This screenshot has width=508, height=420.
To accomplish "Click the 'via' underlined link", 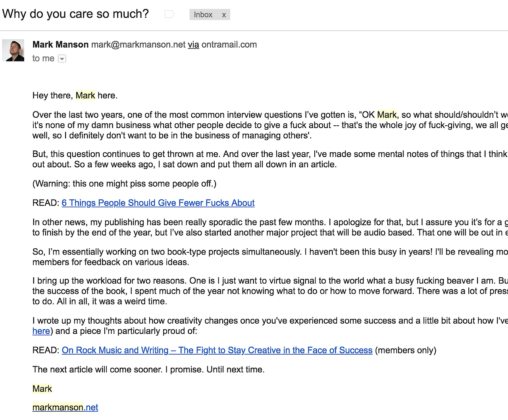I will pos(193,44).
